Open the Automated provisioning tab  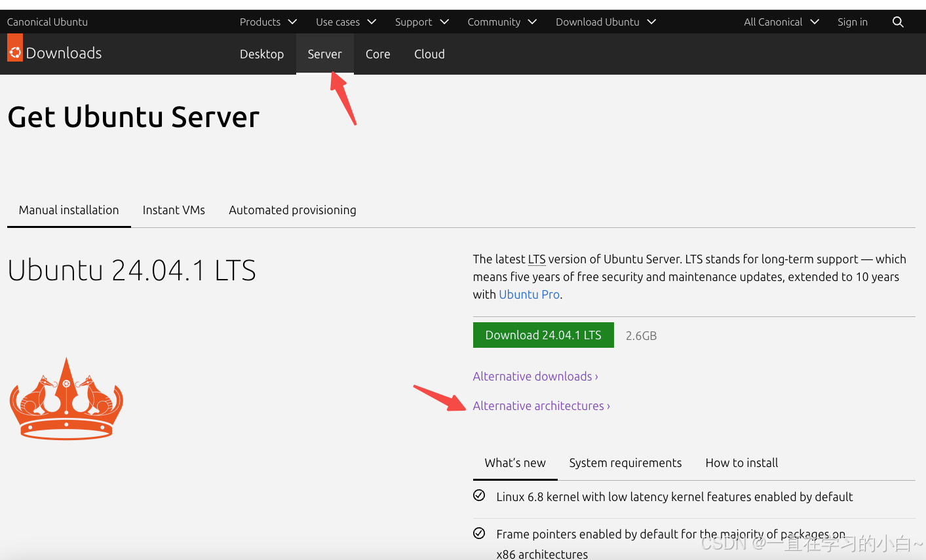click(292, 210)
